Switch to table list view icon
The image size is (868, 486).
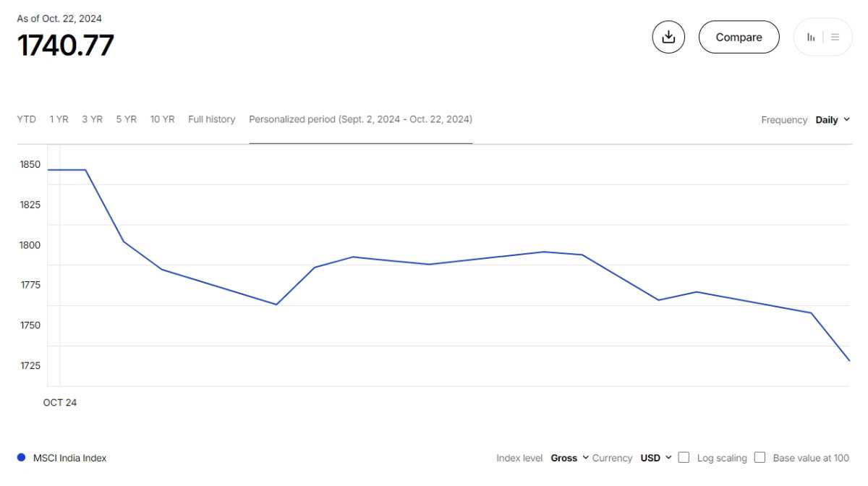(835, 37)
